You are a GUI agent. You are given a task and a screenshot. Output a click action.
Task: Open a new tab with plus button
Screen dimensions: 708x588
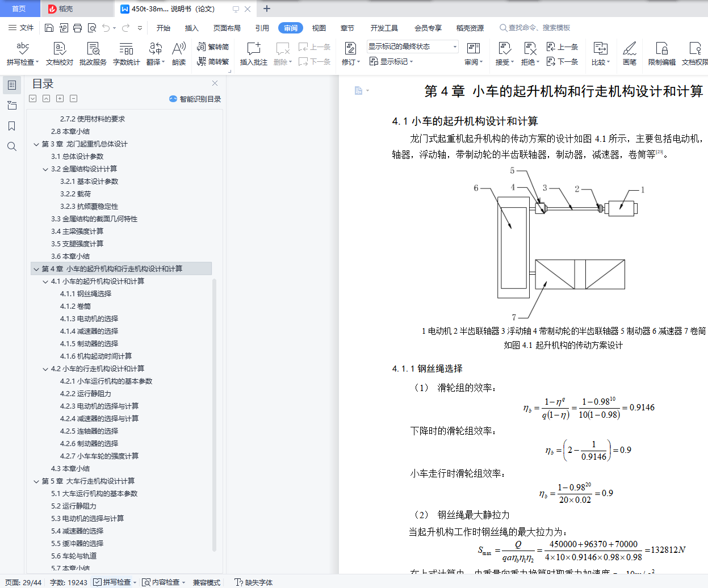click(x=267, y=9)
